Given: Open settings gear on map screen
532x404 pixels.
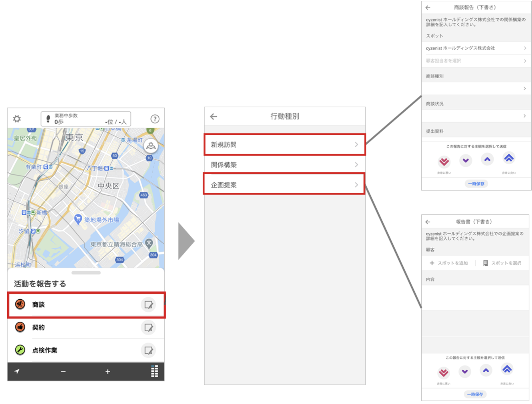Looking at the screenshot, I should 17,119.
